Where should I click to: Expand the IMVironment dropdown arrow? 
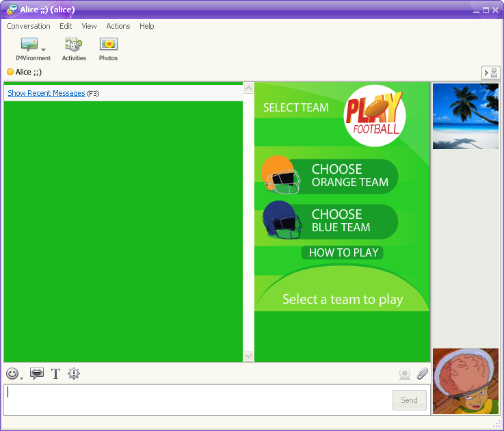click(x=44, y=49)
